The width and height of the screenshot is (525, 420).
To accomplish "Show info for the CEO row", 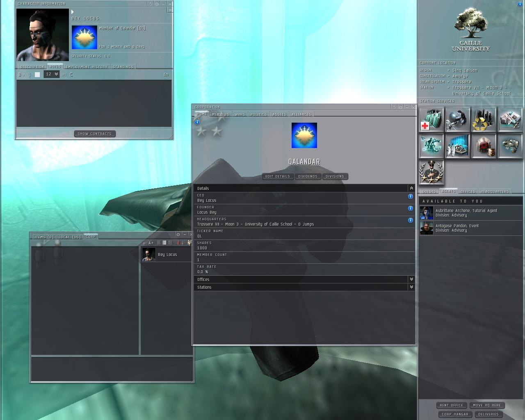I will (410, 196).
